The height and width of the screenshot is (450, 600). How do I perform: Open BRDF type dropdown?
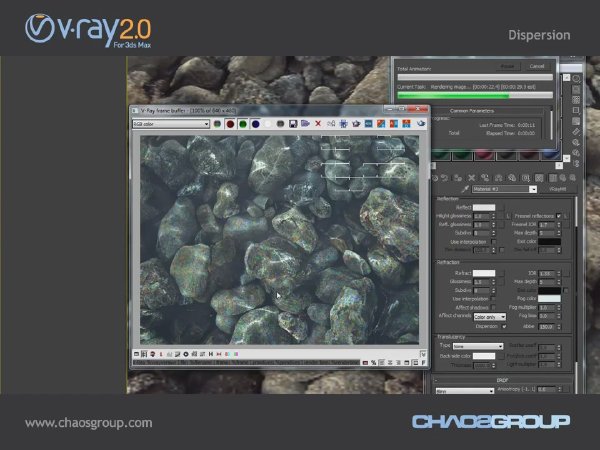465,391
